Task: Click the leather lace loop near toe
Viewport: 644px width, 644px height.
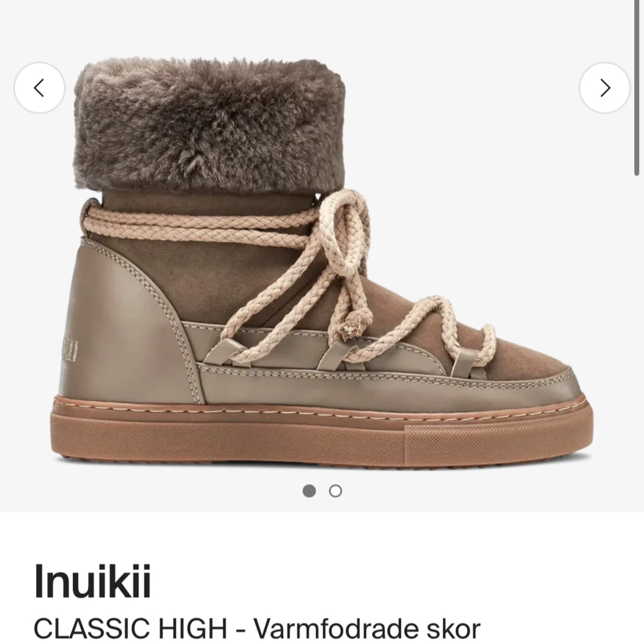Action: coord(466,361)
